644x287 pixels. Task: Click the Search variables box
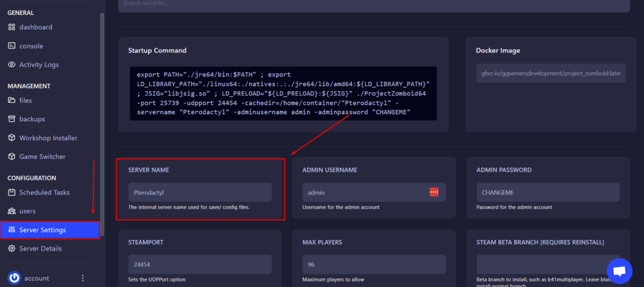pyautogui.click(x=374, y=5)
